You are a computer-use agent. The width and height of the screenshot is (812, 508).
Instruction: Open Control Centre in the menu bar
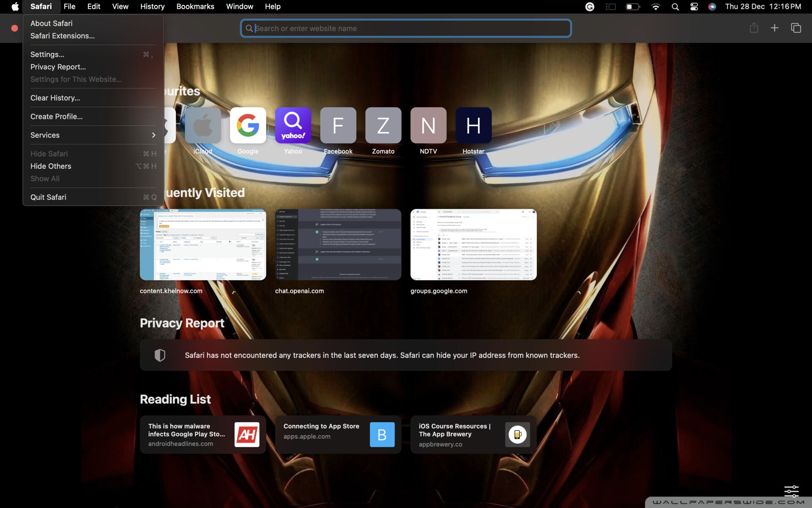[x=694, y=6]
